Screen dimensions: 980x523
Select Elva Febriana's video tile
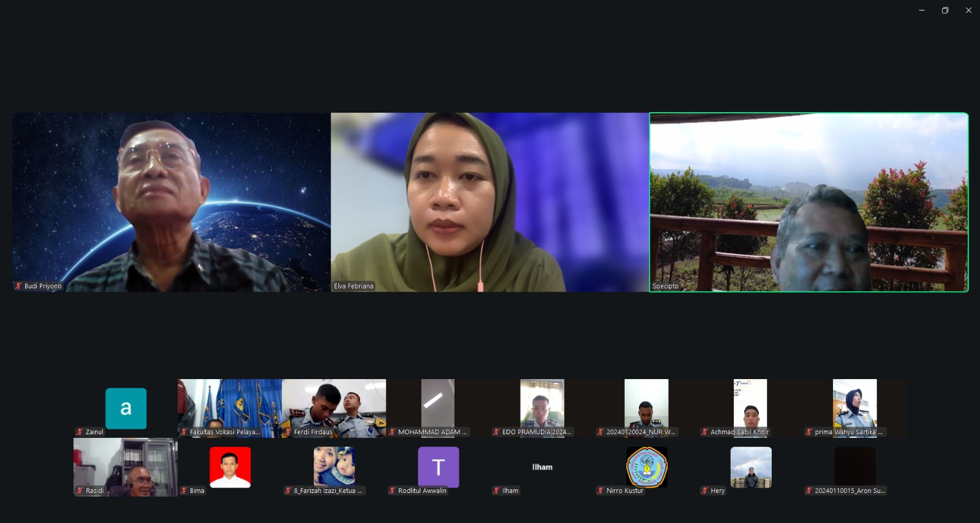[x=489, y=202]
